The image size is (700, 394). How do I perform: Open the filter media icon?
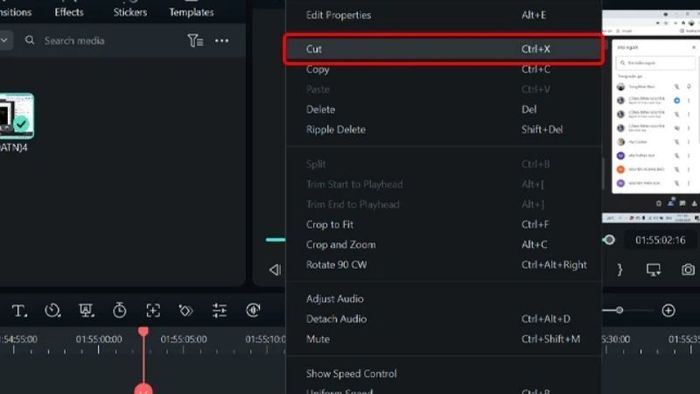pyautogui.click(x=195, y=41)
